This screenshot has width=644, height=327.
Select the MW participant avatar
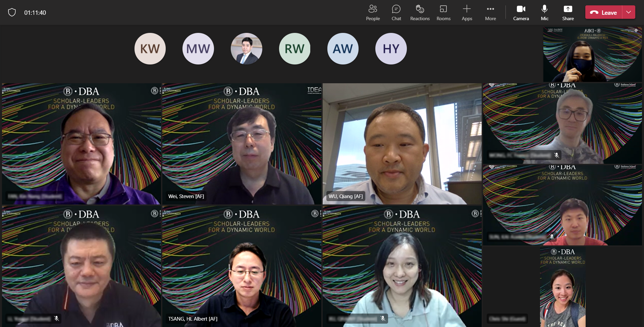[198, 49]
